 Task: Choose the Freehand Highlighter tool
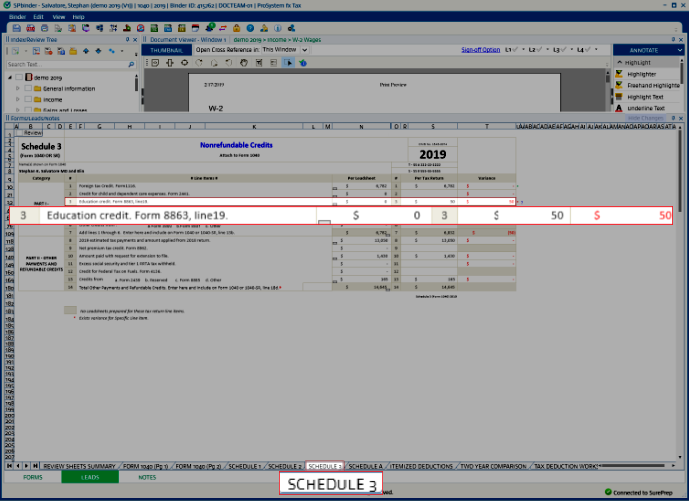(651, 86)
